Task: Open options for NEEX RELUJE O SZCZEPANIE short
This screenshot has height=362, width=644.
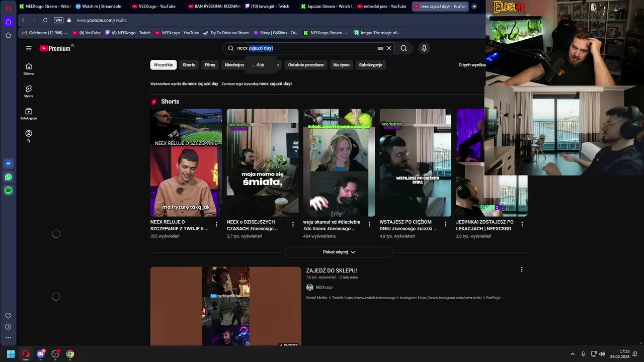Action: (x=216, y=224)
